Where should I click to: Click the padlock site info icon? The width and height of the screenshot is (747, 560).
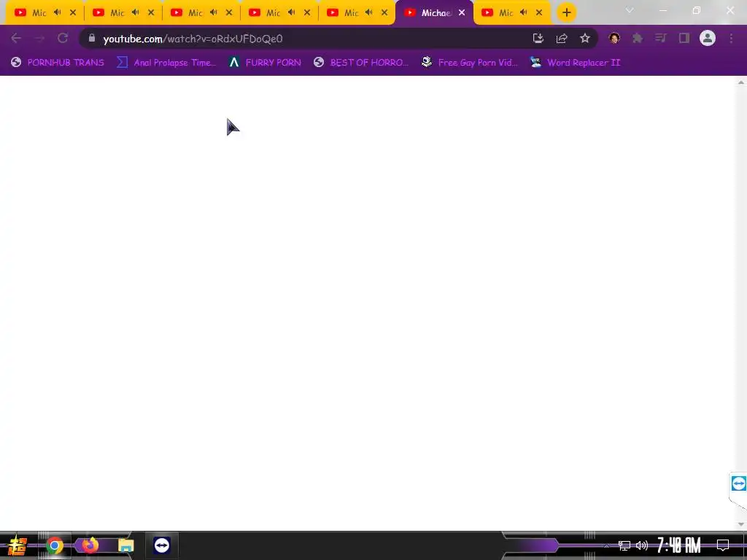pos(92,38)
